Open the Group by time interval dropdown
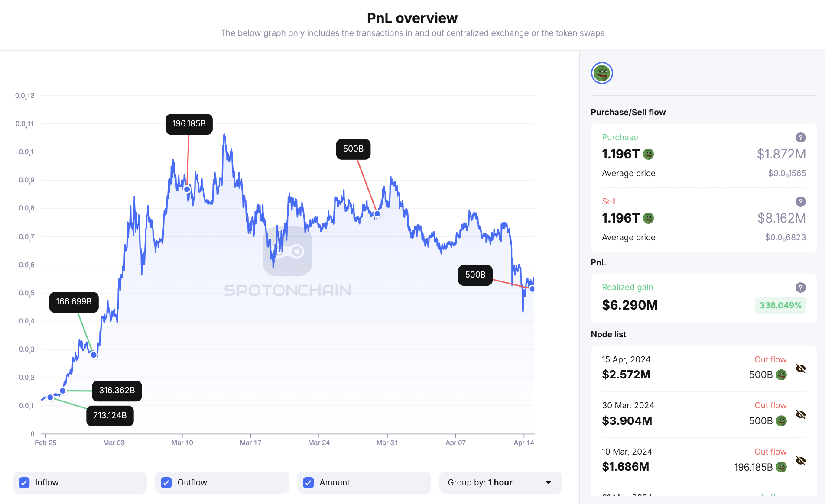 pos(500,482)
